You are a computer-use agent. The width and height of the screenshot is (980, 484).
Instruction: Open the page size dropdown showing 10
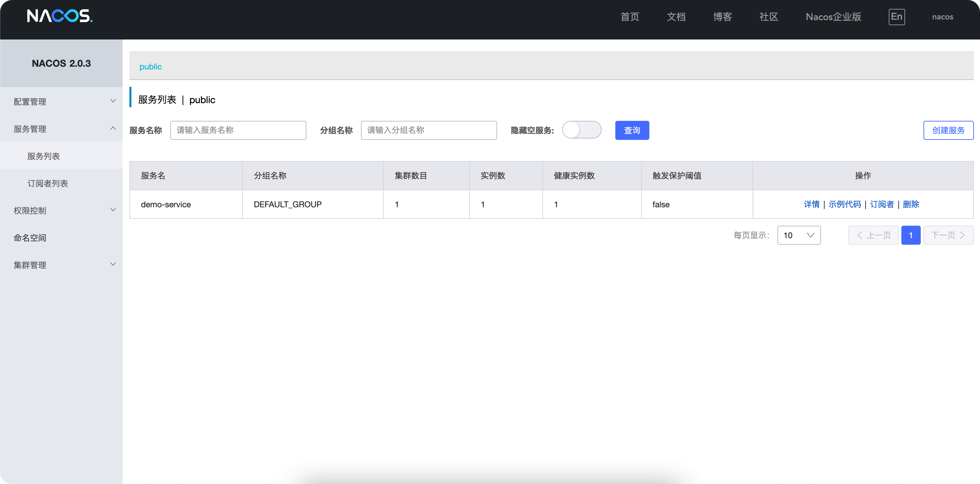coord(799,235)
